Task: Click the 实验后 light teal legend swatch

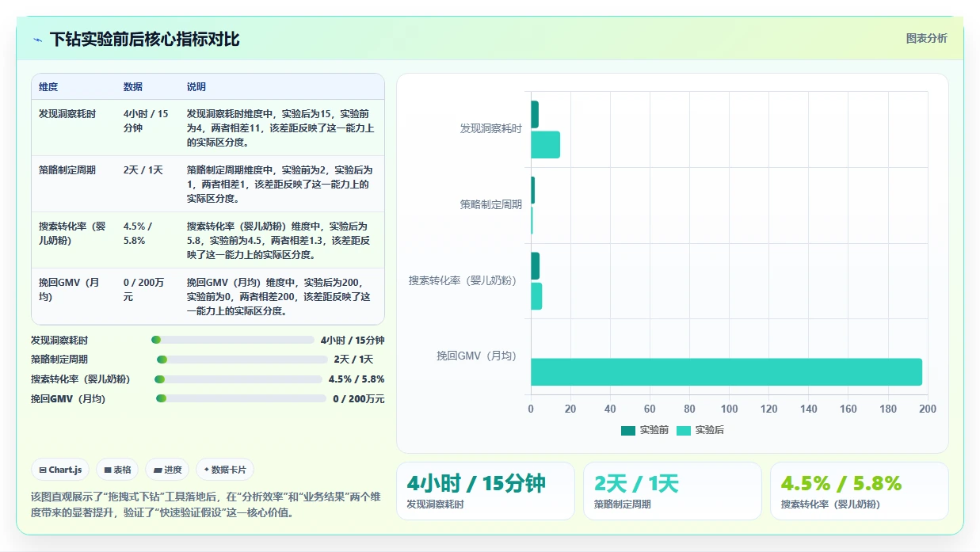Action: tap(684, 431)
